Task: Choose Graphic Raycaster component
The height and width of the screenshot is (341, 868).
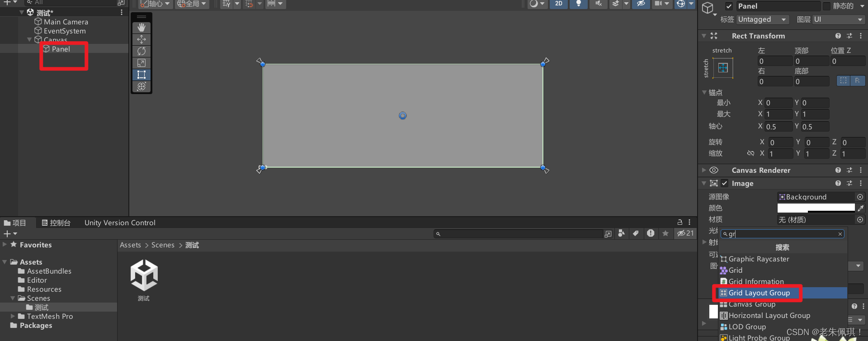Action: coord(783,259)
